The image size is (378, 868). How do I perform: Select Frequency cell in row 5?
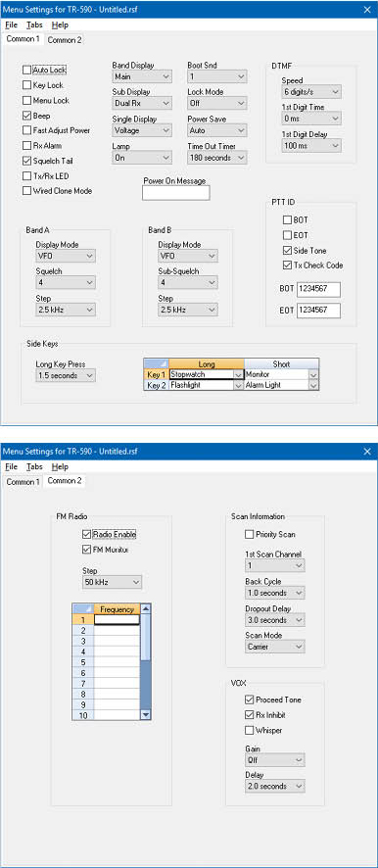click(x=117, y=662)
